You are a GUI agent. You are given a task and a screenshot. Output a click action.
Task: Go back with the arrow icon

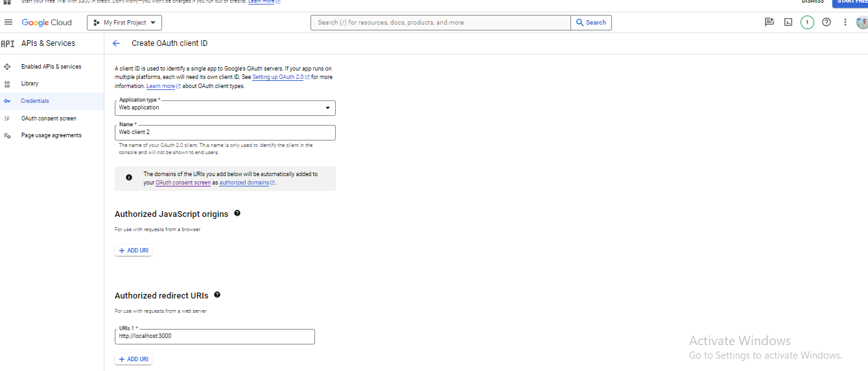coord(116,43)
